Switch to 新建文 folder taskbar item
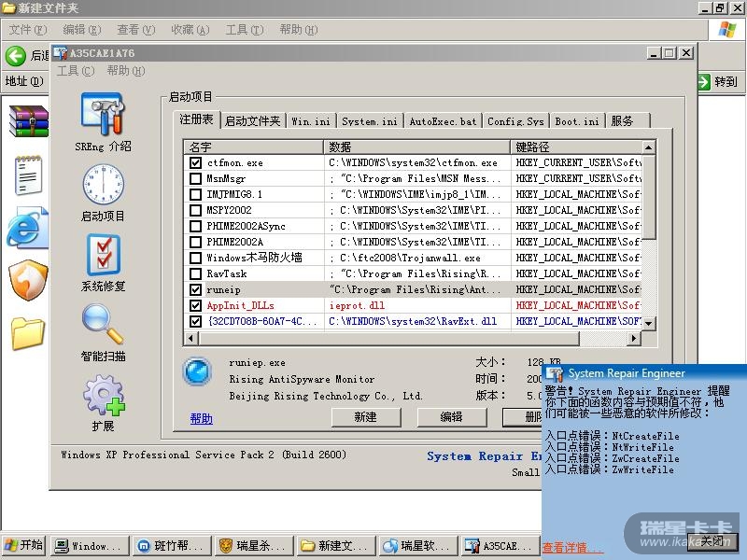 tap(335, 546)
